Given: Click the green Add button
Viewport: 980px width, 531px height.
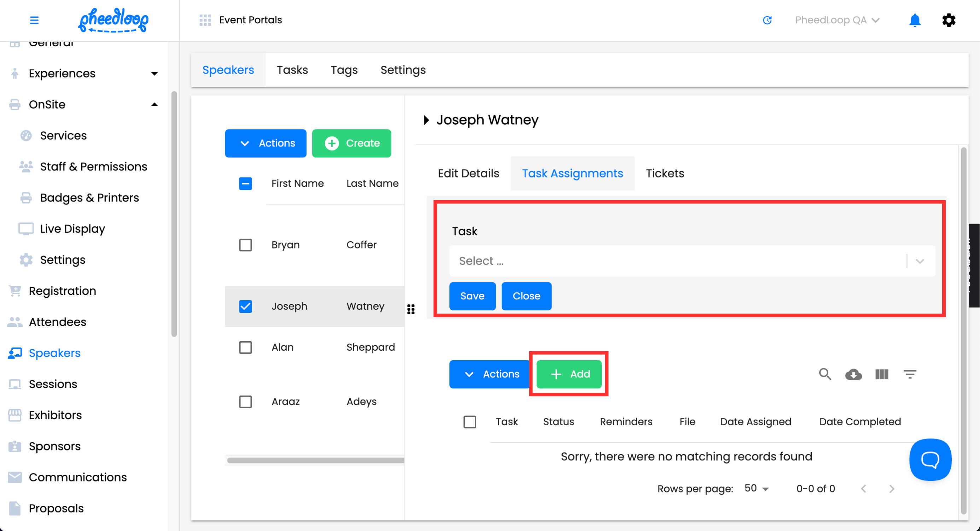Looking at the screenshot, I should coord(569,374).
